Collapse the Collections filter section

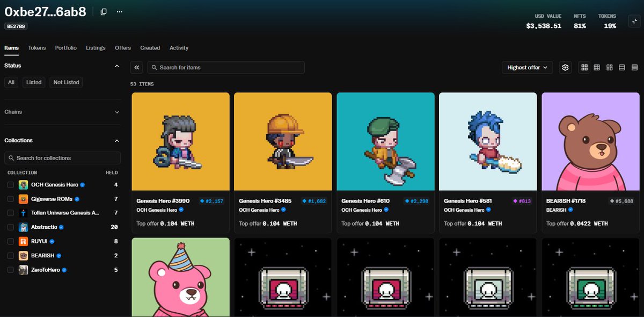pos(117,140)
